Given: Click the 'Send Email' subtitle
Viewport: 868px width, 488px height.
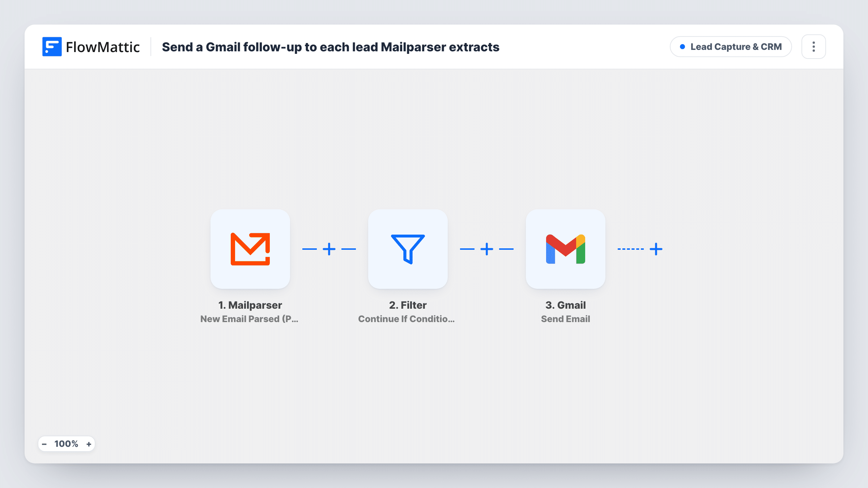Looking at the screenshot, I should (566, 319).
